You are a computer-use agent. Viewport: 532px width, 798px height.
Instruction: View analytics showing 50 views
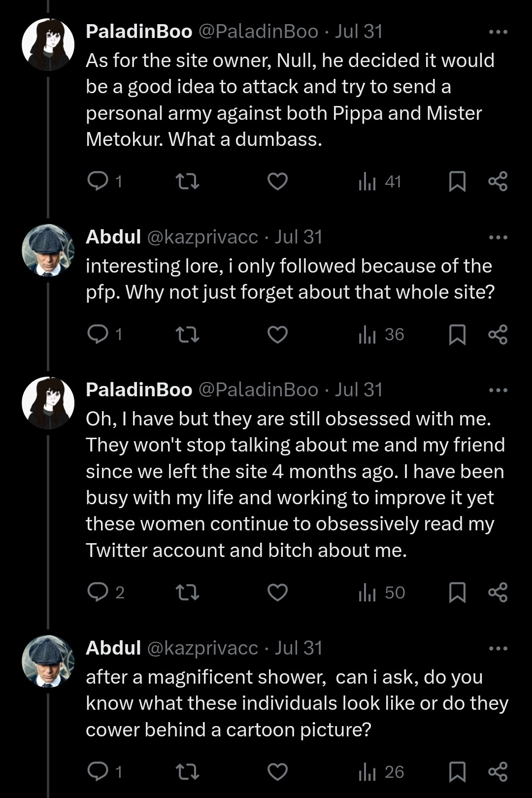[x=381, y=592]
